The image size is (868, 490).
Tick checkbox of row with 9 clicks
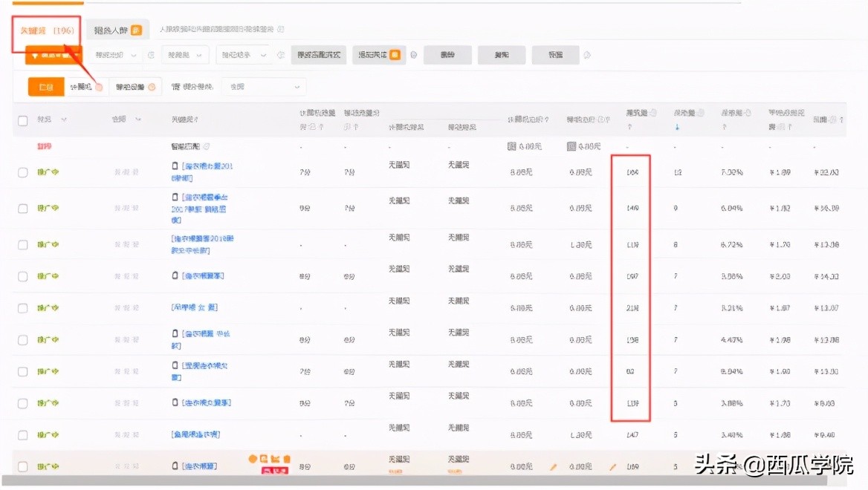23,209
